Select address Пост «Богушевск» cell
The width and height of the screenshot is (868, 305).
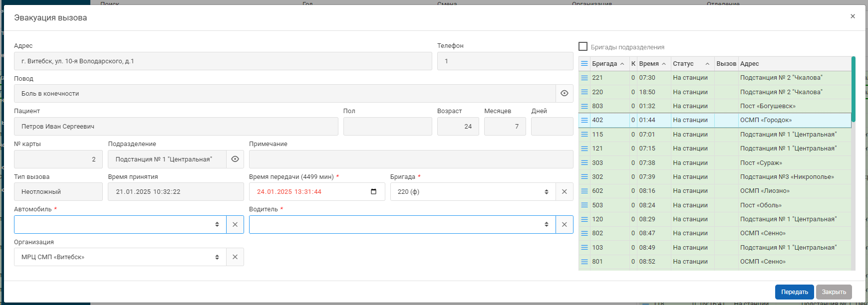(795, 106)
